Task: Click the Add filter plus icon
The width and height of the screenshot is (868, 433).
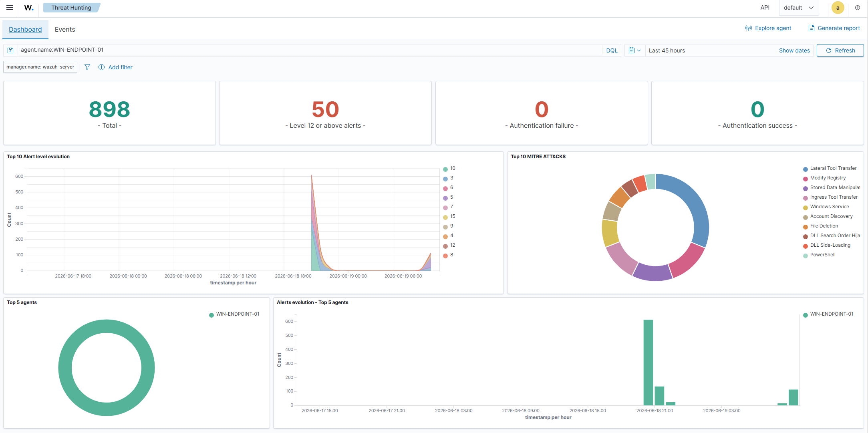Action: click(102, 67)
